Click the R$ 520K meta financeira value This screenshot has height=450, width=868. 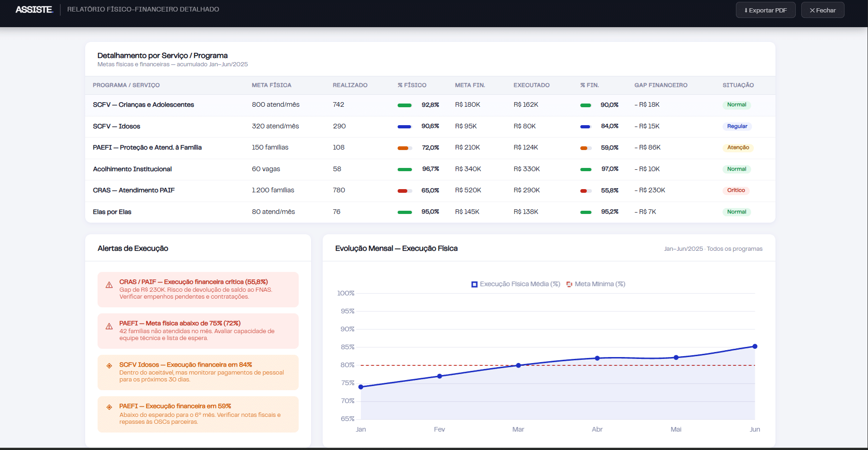tap(468, 190)
